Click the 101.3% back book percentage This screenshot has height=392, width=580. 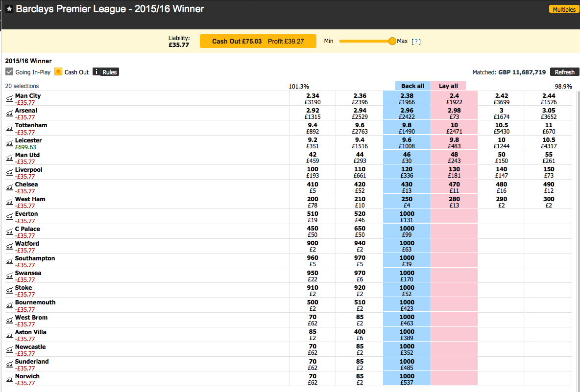(298, 87)
